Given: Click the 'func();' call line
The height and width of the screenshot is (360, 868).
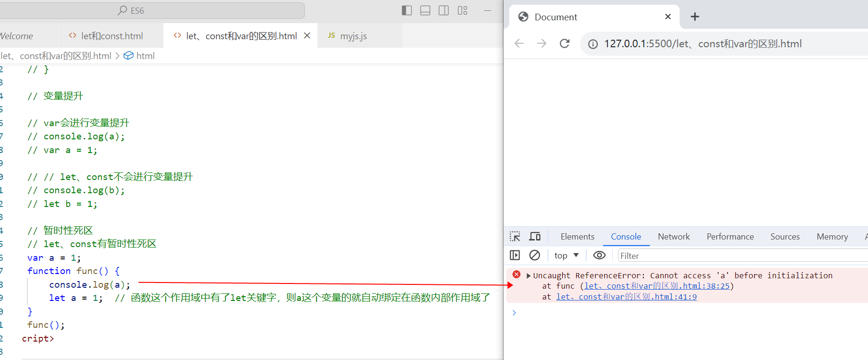Looking at the screenshot, I should (46, 325).
